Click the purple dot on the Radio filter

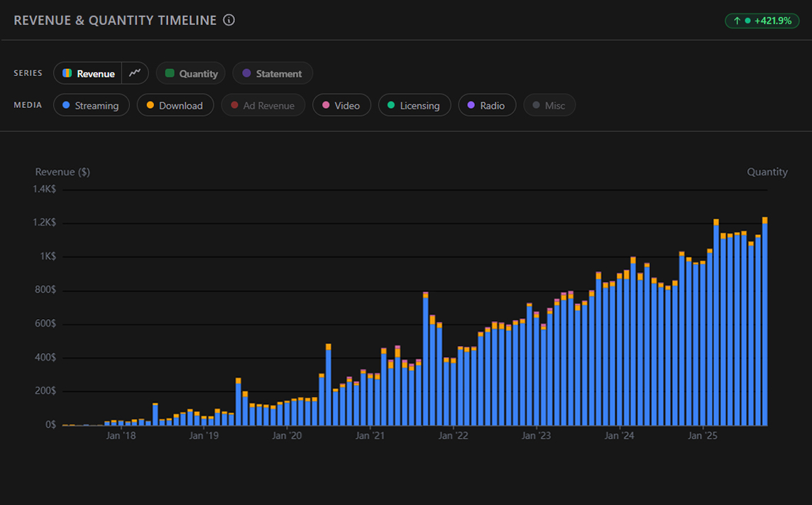(x=471, y=105)
